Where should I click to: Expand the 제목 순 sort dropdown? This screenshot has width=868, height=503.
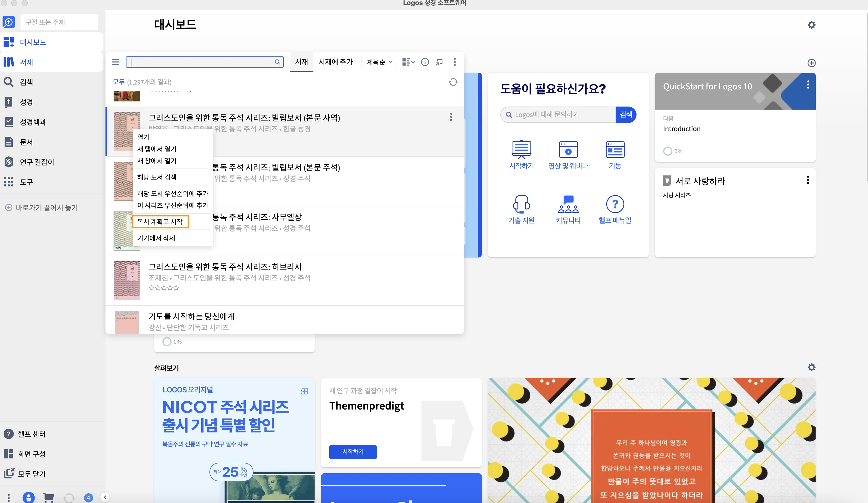379,62
